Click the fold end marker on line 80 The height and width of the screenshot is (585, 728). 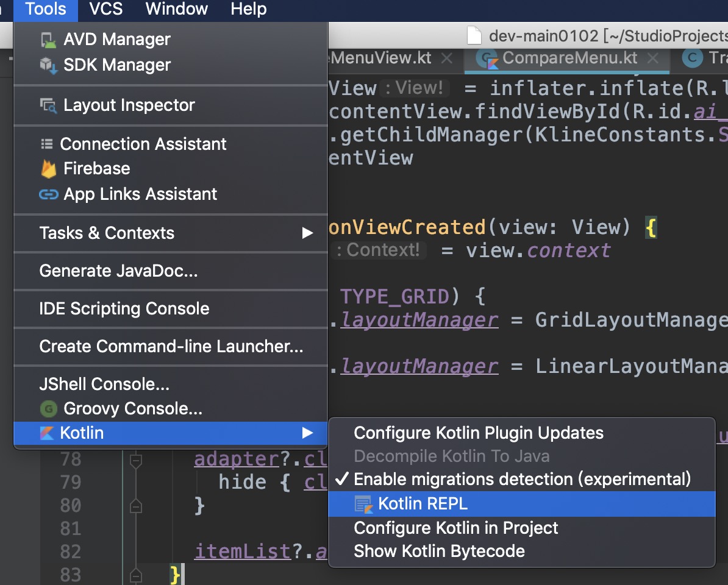point(135,506)
